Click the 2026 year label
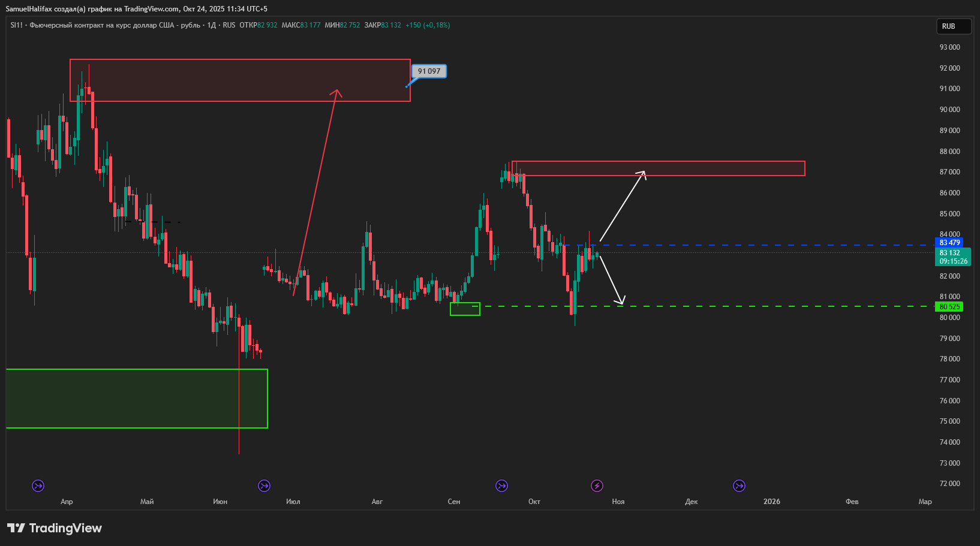Viewport: 980px width, 546px height. pos(772,502)
